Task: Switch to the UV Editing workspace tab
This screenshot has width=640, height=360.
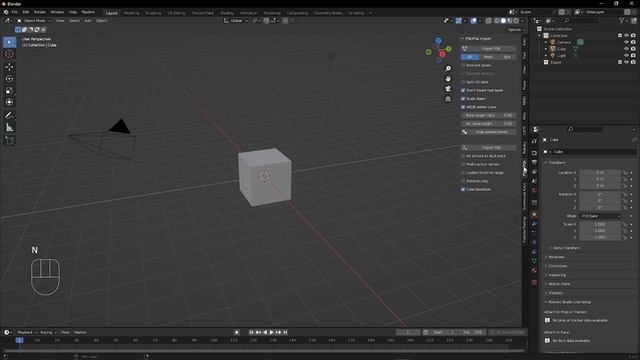Action: click(176, 13)
